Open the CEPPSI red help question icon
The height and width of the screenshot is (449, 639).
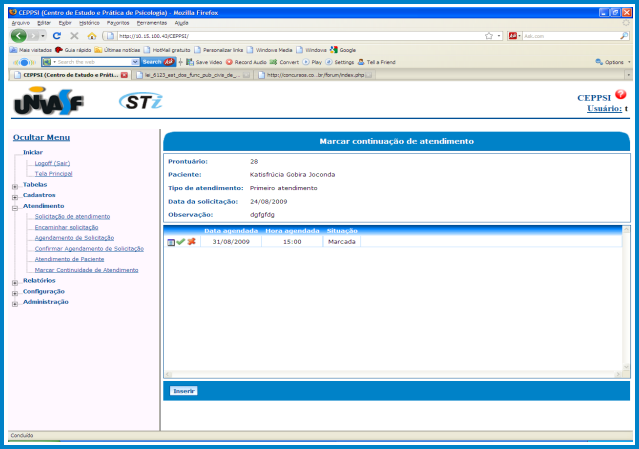[621, 95]
